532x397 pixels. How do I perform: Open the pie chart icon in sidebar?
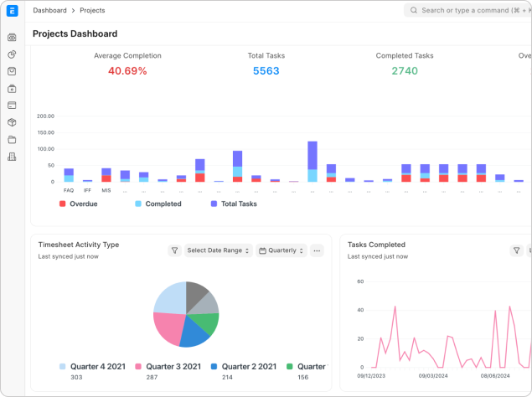click(x=12, y=54)
